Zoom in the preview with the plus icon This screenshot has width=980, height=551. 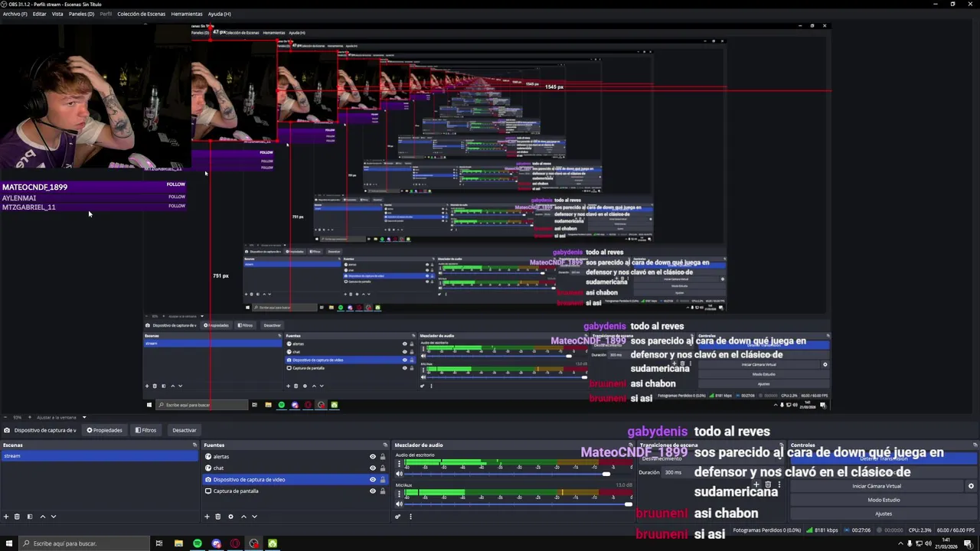pyautogui.click(x=30, y=417)
